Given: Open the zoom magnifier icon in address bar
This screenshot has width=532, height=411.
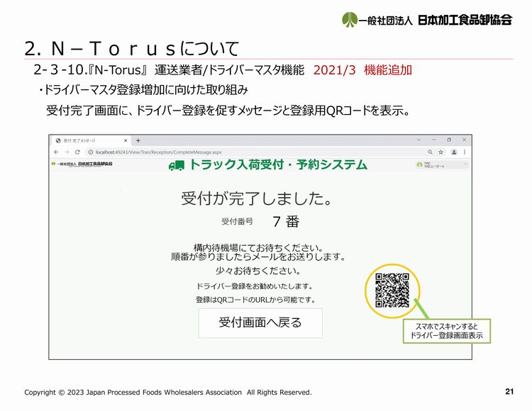Looking at the screenshot, I should (x=430, y=152).
